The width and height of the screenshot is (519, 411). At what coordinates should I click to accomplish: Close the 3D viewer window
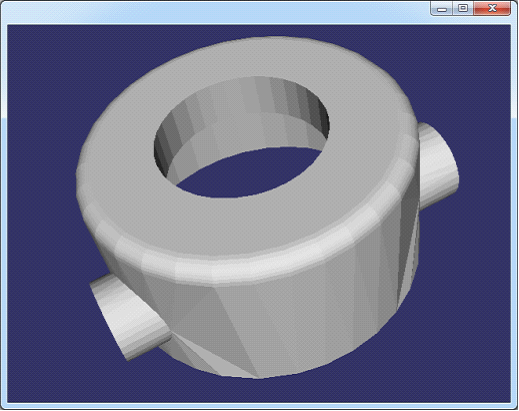[492, 8]
